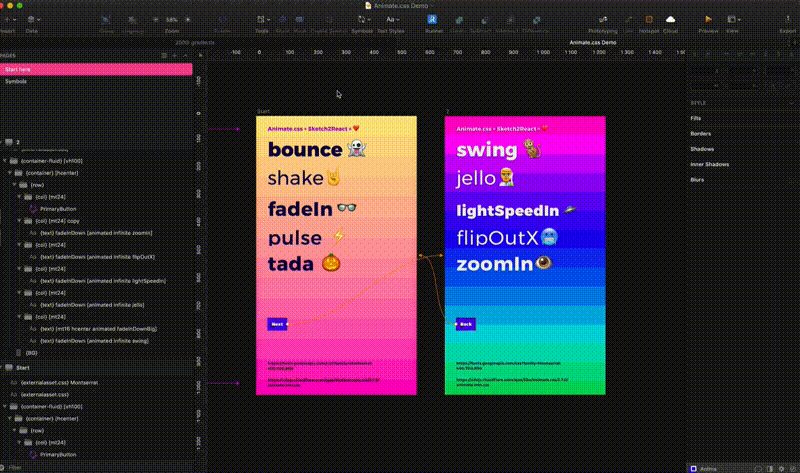Image resolution: width=800 pixels, height=473 pixels.
Task: Click the add page plus icon
Action: coord(174,56)
